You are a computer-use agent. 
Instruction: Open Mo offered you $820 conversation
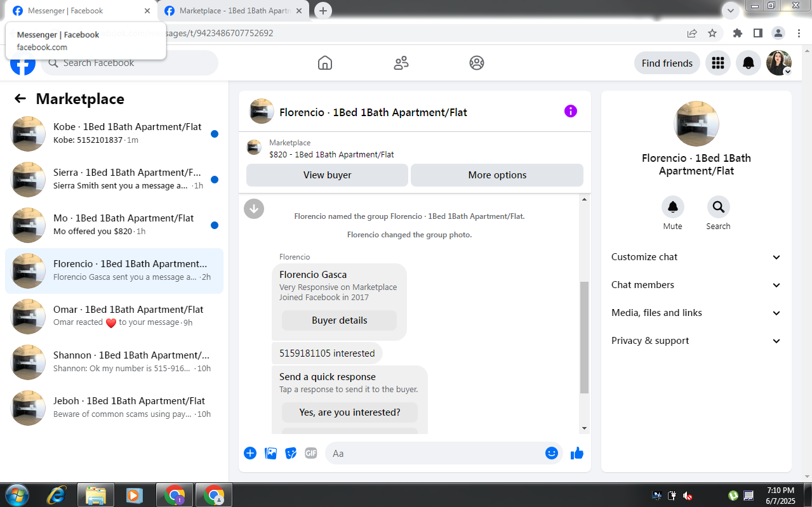coord(114,225)
